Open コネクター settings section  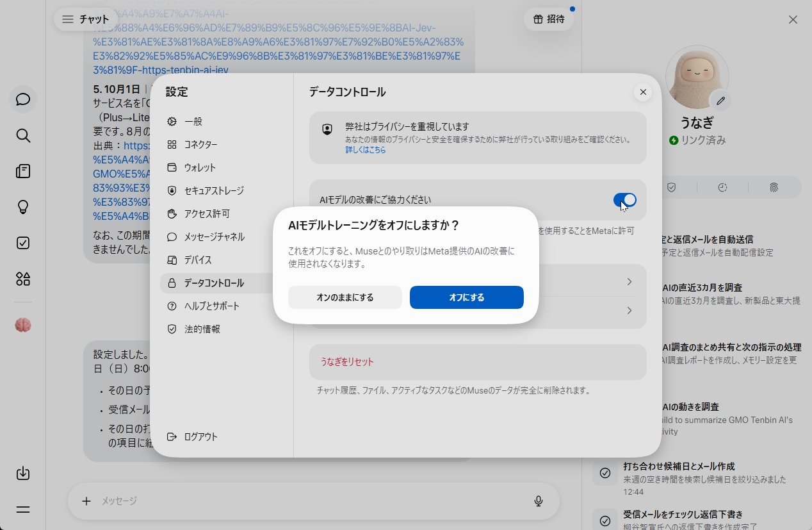(x=222, y=145)
